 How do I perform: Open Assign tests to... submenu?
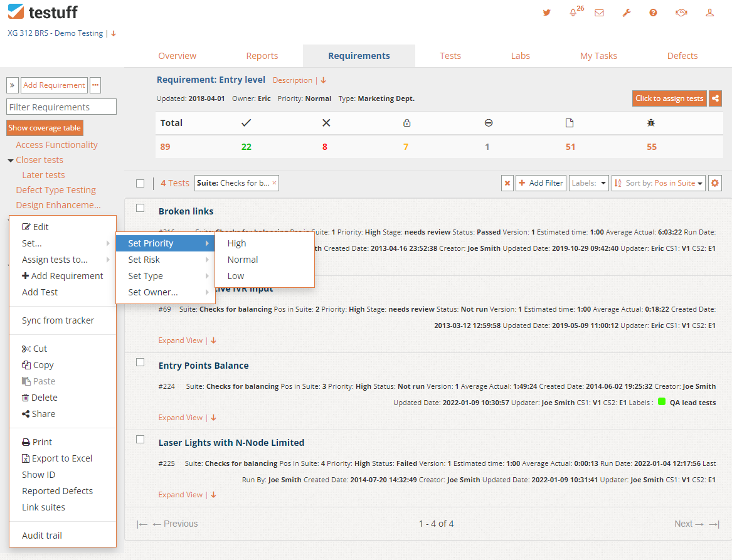[x=63, y=260]
